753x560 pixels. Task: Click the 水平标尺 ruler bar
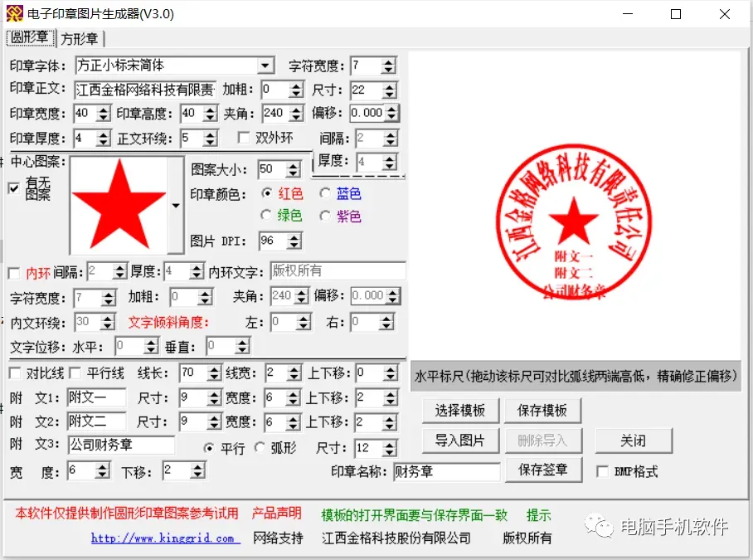point(576,376)
